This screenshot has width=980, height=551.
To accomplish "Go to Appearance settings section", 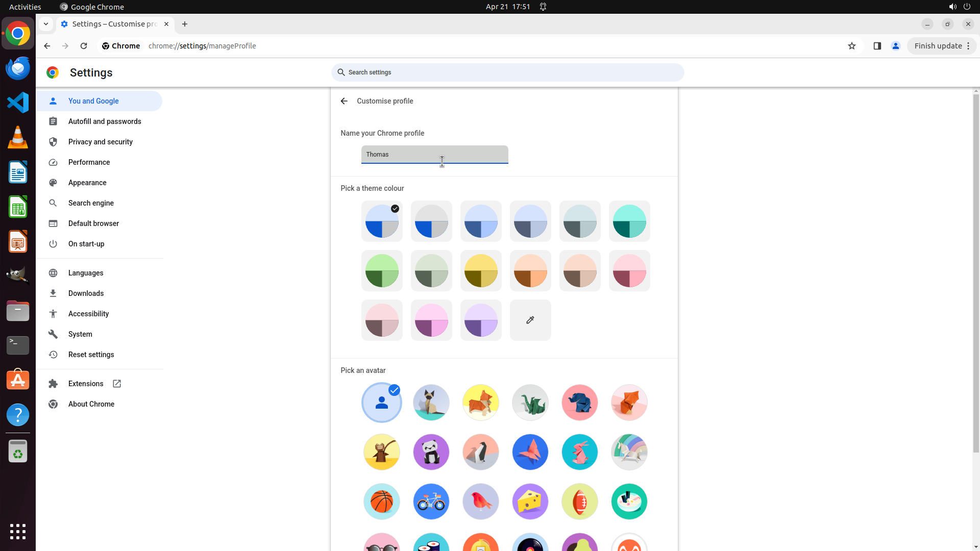I will [x=87, y=183].
